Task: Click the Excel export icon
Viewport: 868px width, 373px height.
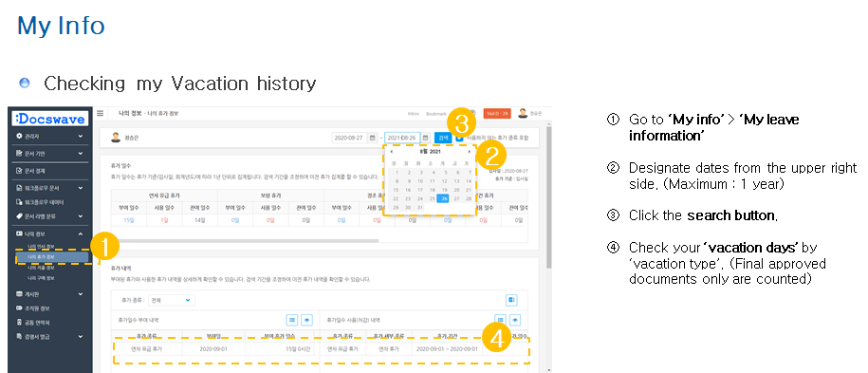Action: coord(511,300)
